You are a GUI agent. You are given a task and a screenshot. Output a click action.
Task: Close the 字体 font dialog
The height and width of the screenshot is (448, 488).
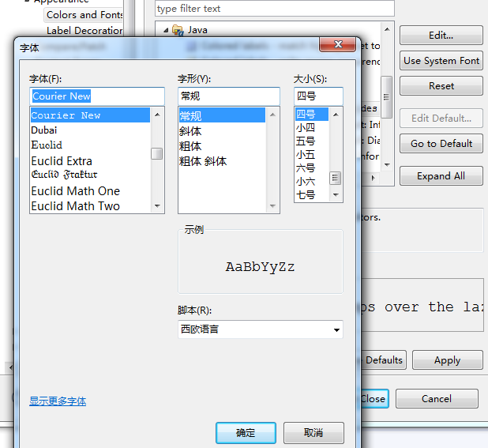(x=337, y=44)
